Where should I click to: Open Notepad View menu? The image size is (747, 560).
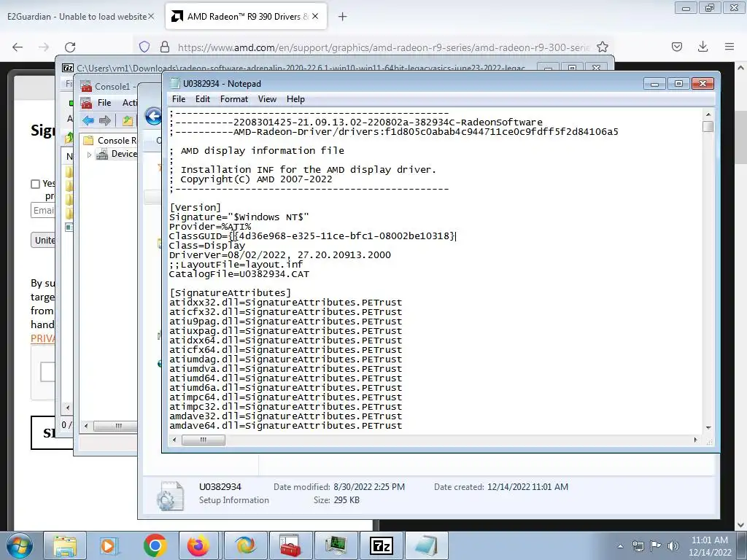[267, 99]
